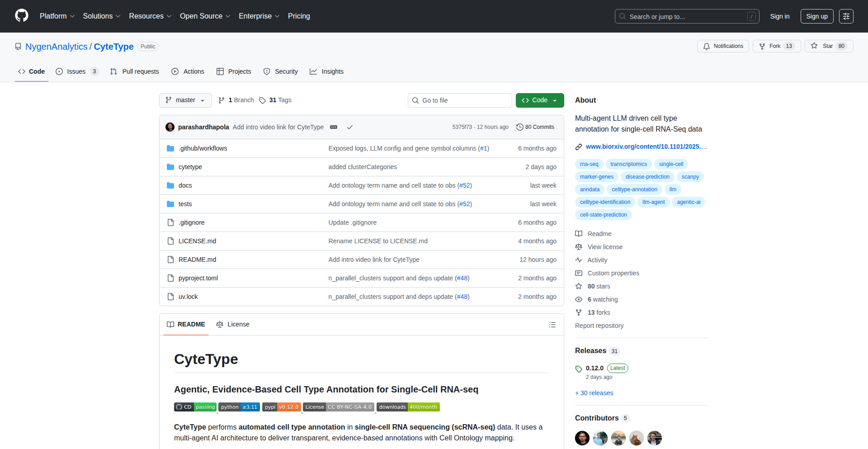Open the commit history via the clock icon
Viewport: 868px width, 449px height.
519,127
